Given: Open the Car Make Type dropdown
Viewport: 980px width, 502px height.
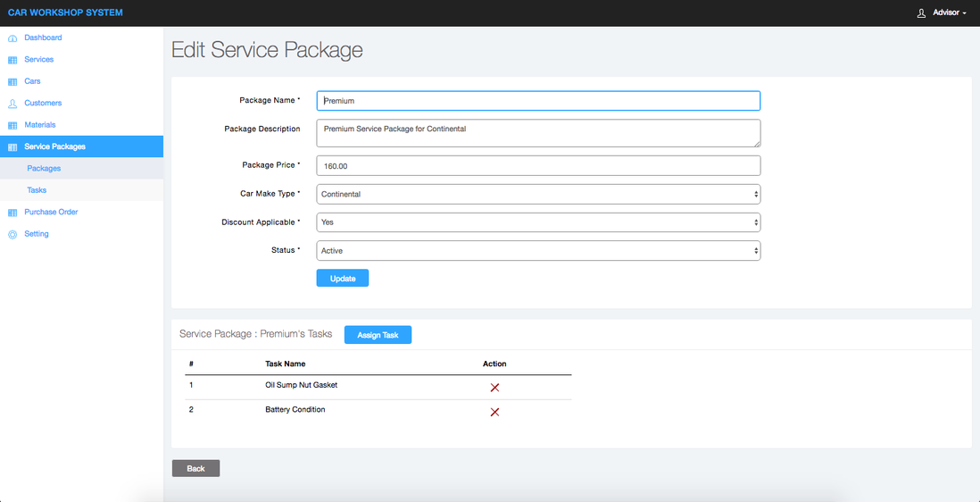Looking at the screenshot, I should [x=538, y=194].
